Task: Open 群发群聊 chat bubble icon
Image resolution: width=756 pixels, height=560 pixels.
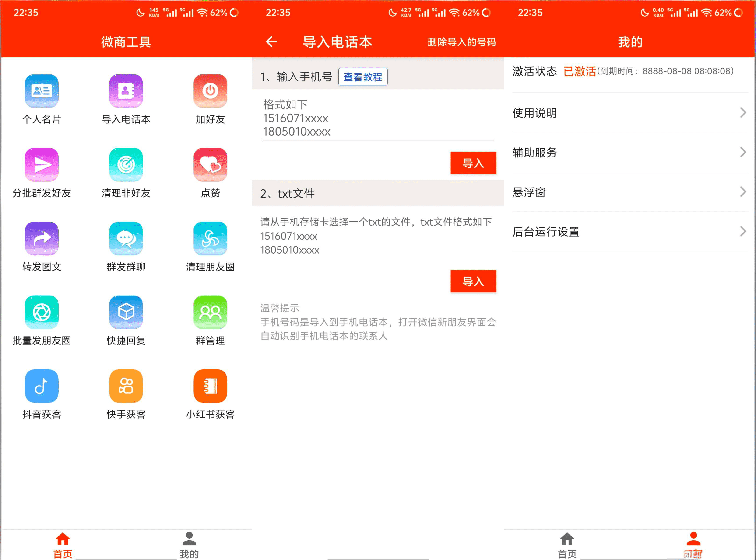Action: 126,238
